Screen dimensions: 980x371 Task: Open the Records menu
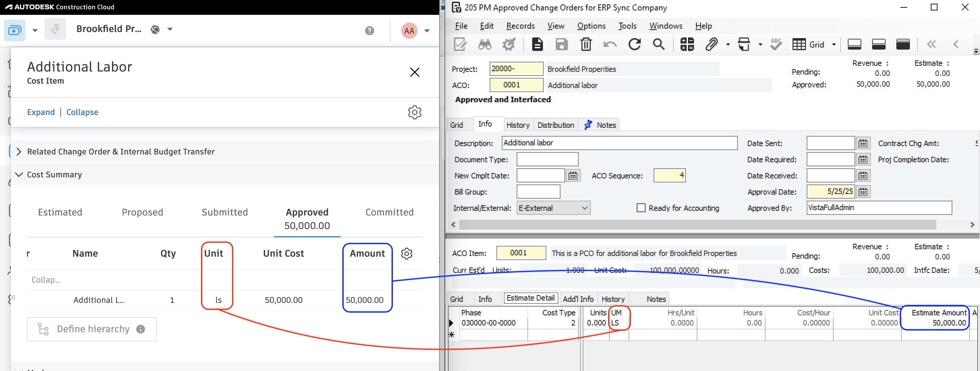(x=520, y=26)
